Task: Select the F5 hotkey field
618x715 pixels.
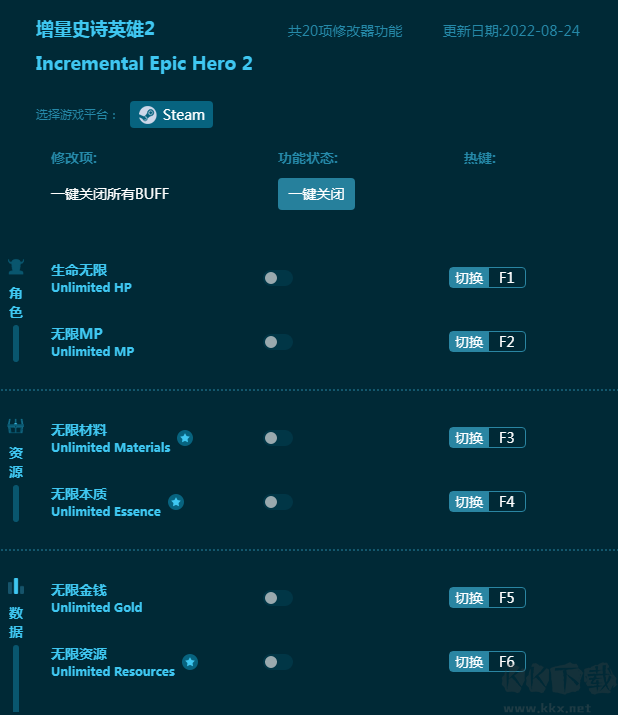Action: [x=506, y=598]
